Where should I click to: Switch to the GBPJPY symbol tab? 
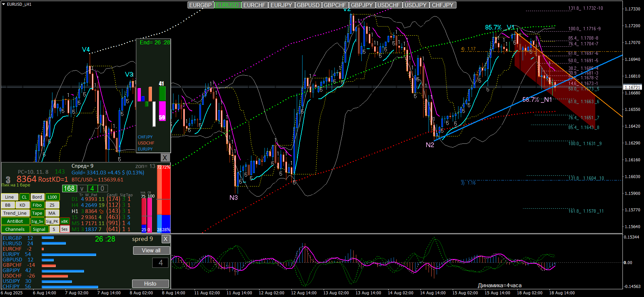click(x=362, y=5)
